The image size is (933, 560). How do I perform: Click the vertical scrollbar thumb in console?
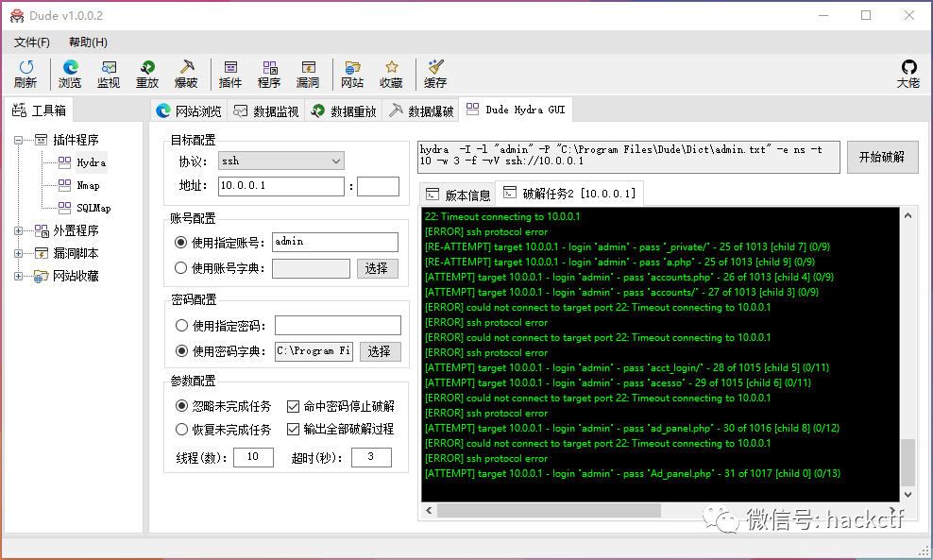pos(908,463)
